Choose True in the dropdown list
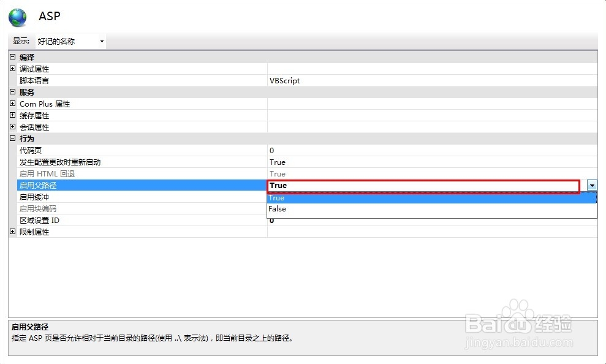 (432, 198)
